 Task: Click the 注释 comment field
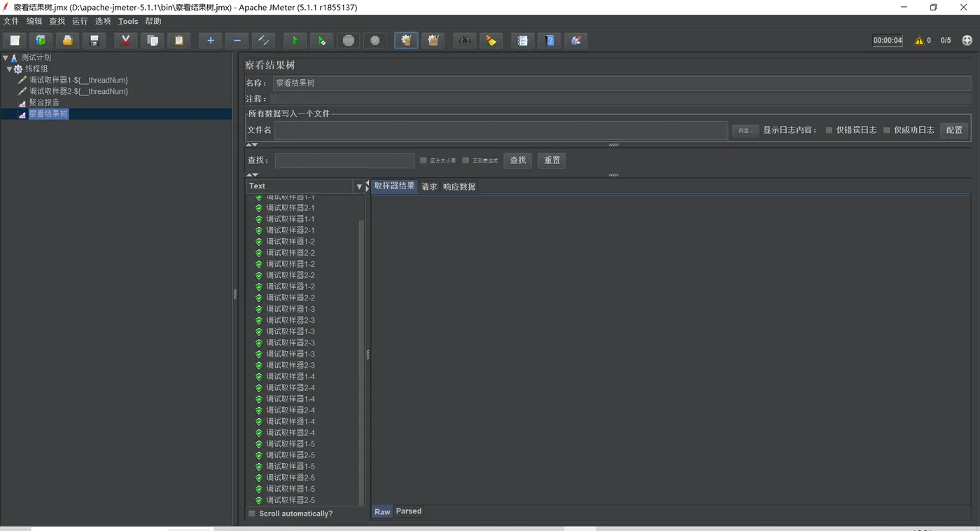622,99
